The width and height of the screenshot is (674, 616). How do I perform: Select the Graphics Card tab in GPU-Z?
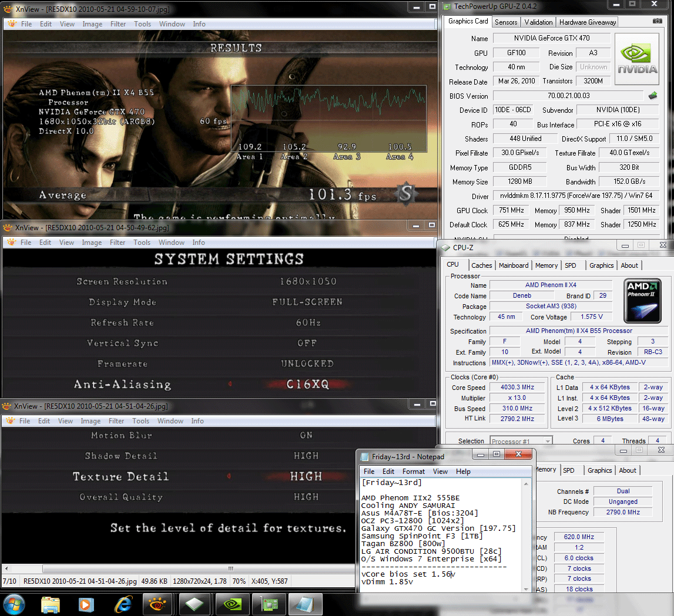(468, 21)
